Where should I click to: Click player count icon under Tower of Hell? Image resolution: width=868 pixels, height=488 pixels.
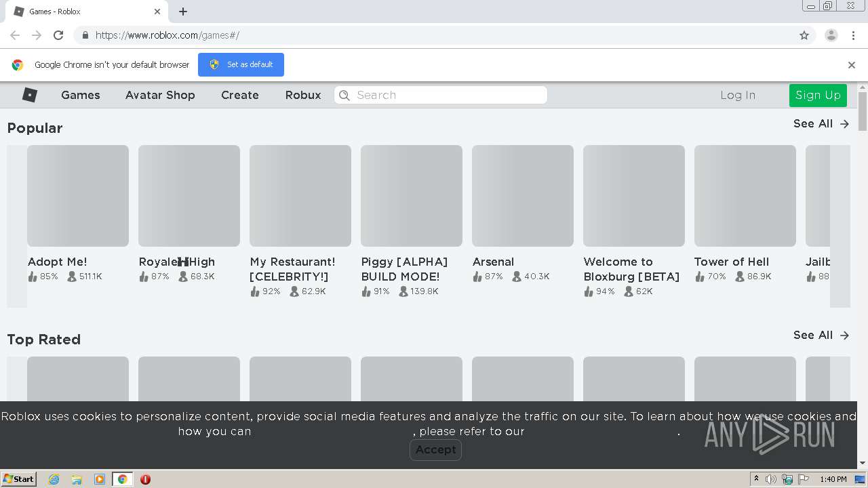pyautogui.click(x=740, y=277)
